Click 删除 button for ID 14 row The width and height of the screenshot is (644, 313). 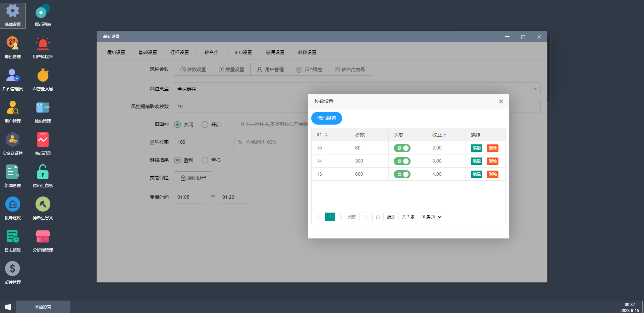point(492,161)
